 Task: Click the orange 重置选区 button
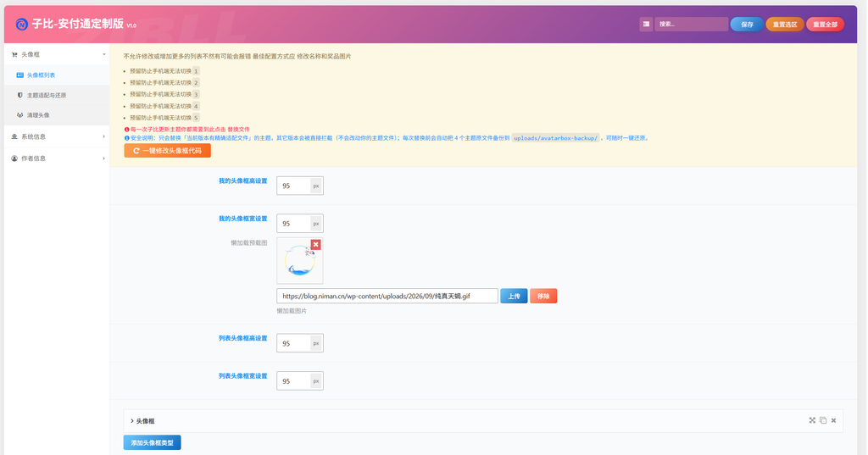[784, 25]
